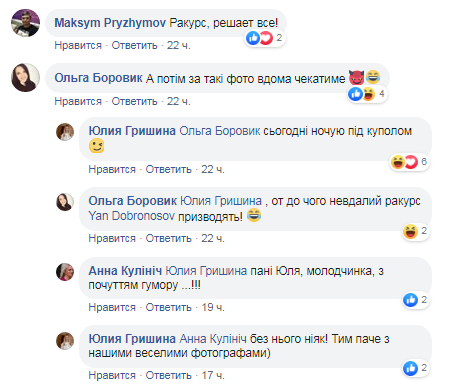Reply to the 'під куполом' comment
The width and height of the screenshot is (462, 392).
coord(169,169)
